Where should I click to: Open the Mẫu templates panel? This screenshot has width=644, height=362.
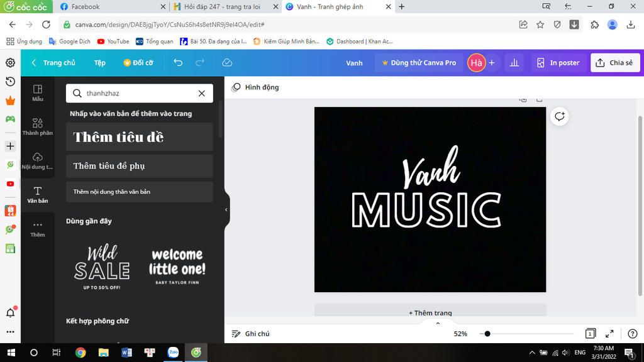pos(37,93)
